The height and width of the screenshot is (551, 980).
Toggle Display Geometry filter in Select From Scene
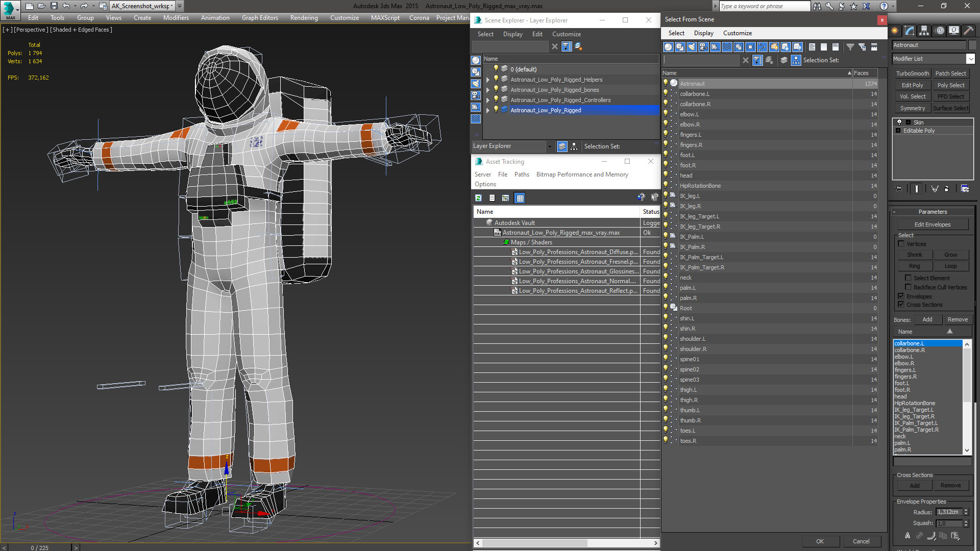coord(668,47)
